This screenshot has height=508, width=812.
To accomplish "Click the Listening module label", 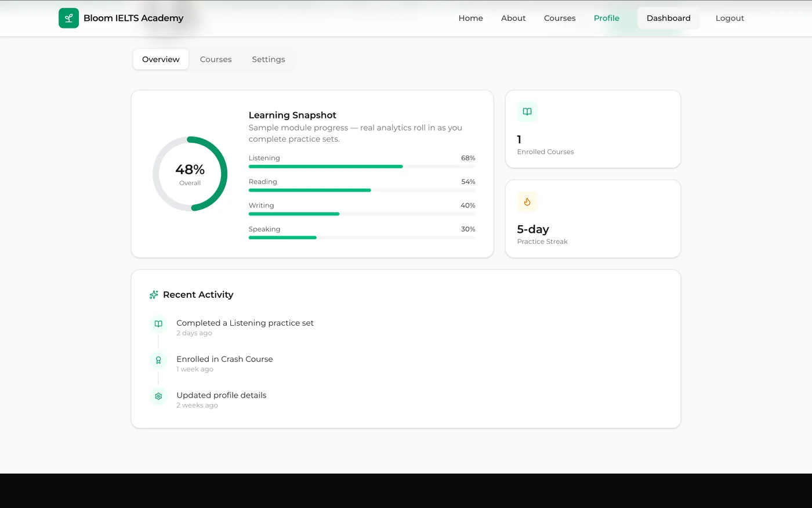I will pyautogui.click(x=264, y=158).
